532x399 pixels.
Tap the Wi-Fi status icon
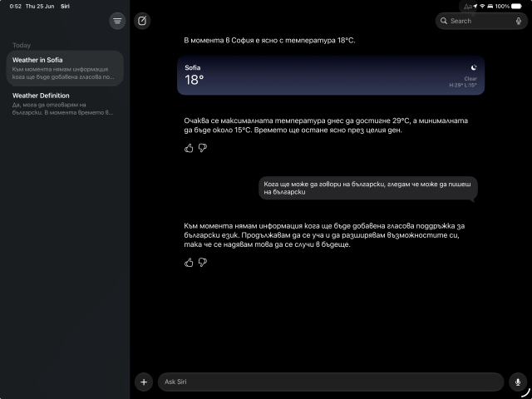(482, 6)
